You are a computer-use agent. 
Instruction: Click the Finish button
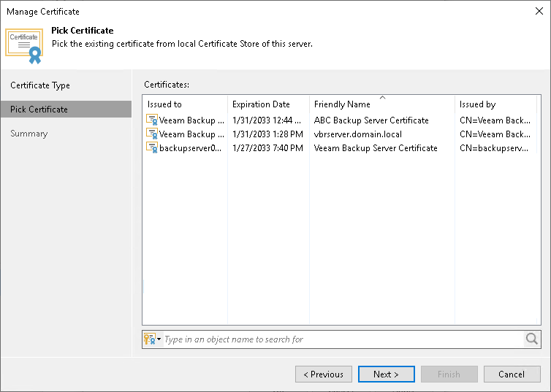tap(449, 374)
